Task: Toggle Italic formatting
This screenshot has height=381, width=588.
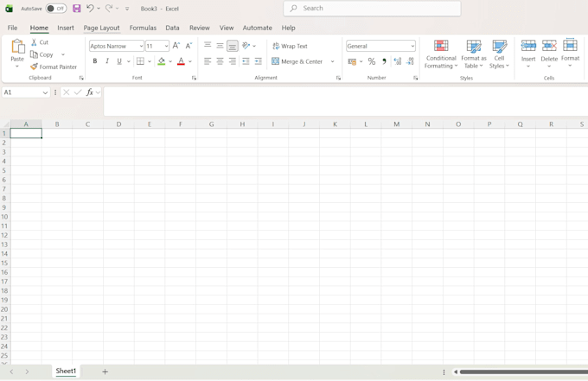Action: [107, 61]
